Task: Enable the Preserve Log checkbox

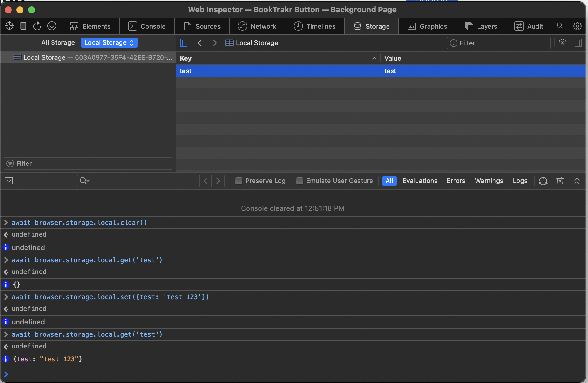Action: pyautogui.click(x=239, y=181)
